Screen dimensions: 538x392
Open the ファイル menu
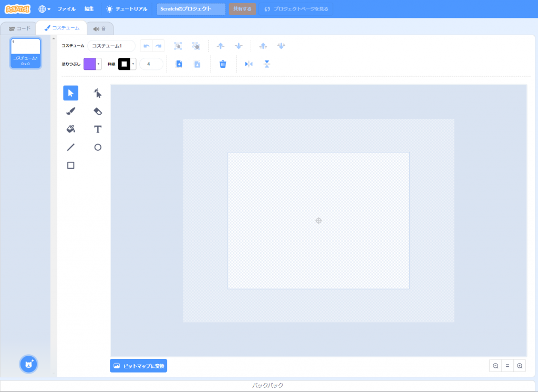click(x=66, y=9)
